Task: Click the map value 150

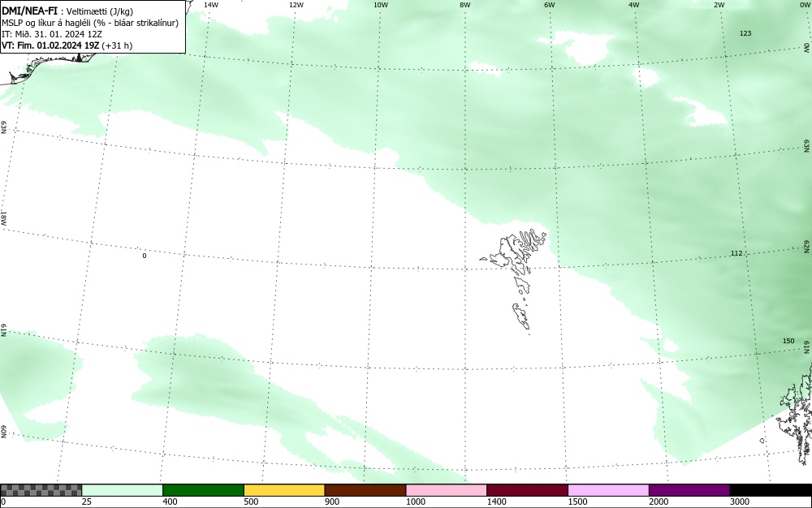Action: click(x=788, y=341)
